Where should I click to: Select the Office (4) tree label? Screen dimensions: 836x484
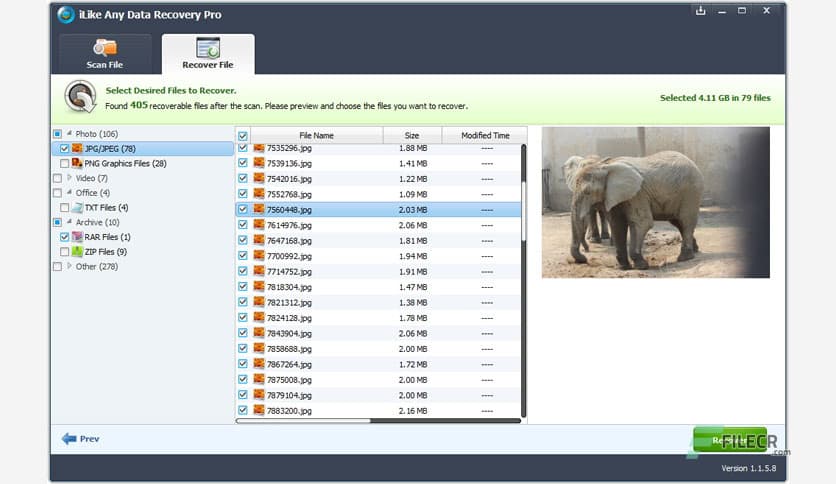pyautogui.click(x=93, y=192)
